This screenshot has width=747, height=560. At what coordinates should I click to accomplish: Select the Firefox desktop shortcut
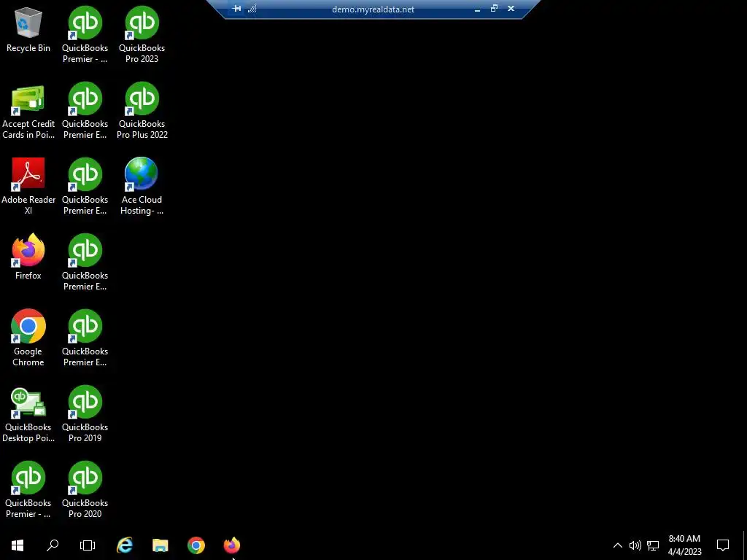coord(28,257)
